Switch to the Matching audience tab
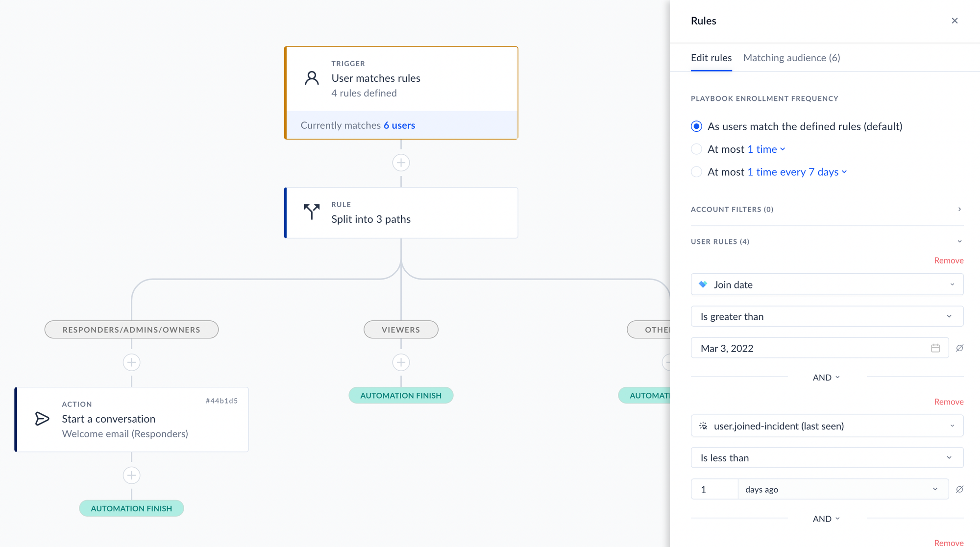The image size is (980, 547). coord(791,58)
